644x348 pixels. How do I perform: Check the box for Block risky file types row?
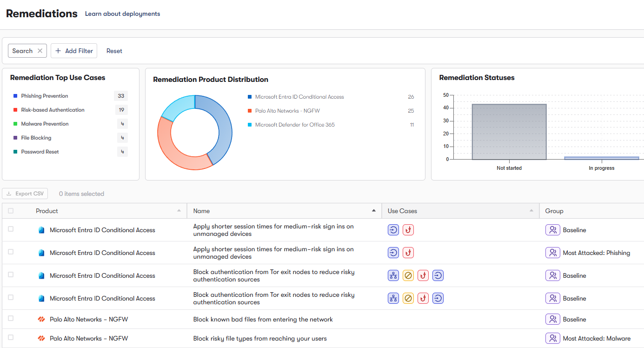tap(11, 337)
